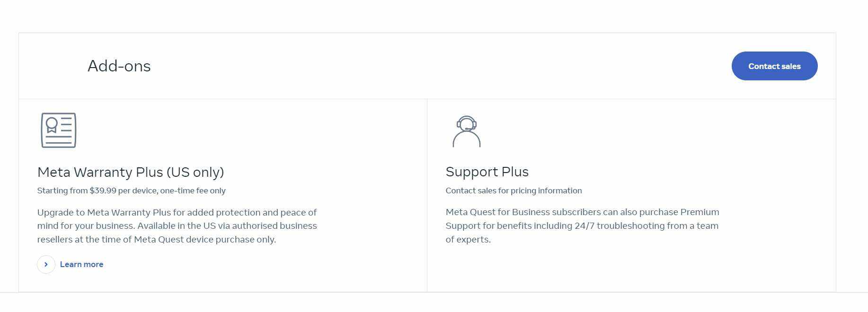This screenshot has width=868, height=312.
Task: Click the "(US only)" text in heading
Action: coord(195,172)
